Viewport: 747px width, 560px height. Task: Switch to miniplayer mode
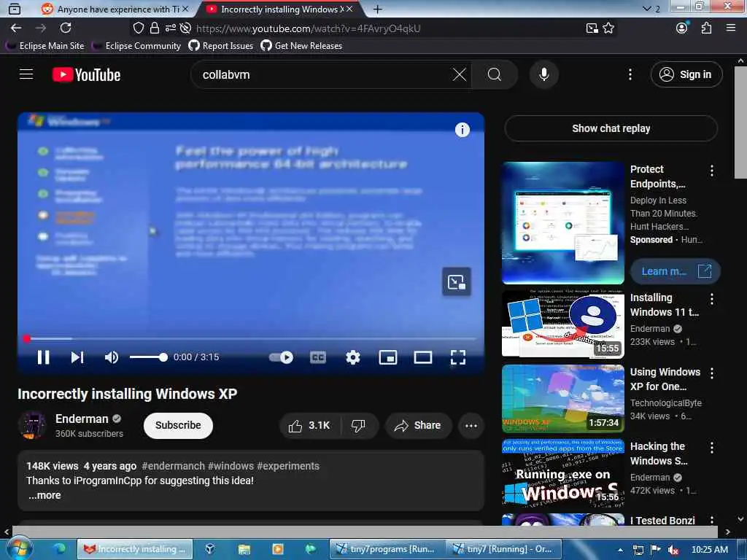point(388,357)
